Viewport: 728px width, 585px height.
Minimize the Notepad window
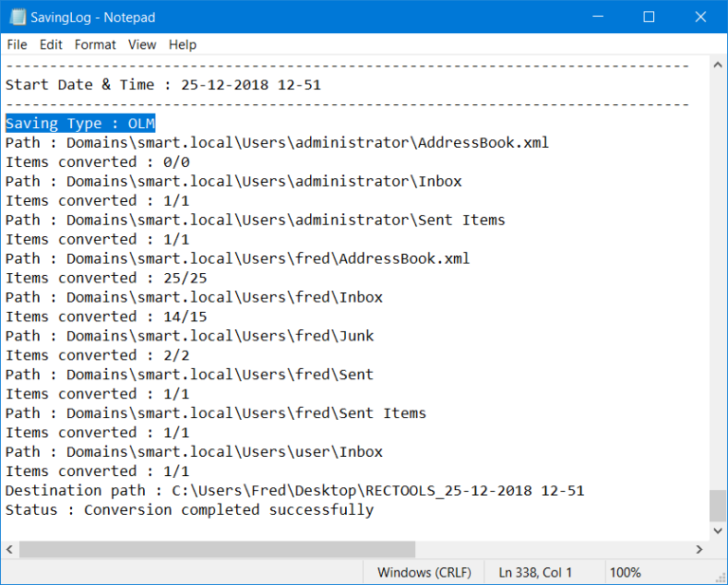tap(598, 17)
